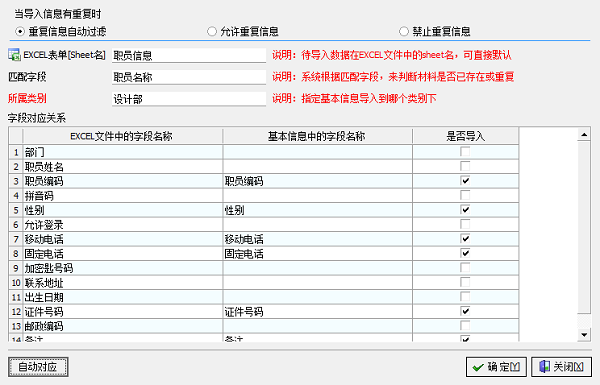Click the mapped 性别 basic-info cell
This screenshot has width=600, height=385.
pyautogui.click(x=317, y=210)
